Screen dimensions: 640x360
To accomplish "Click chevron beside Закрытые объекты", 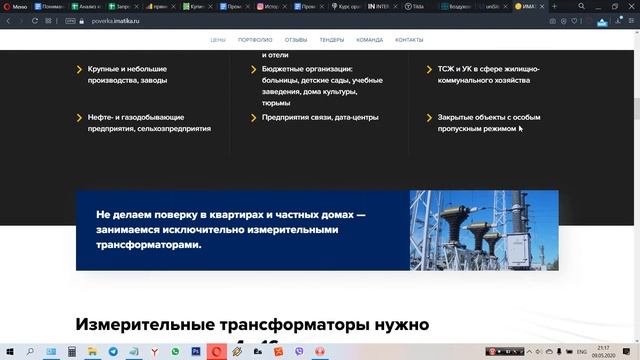I will (x=429, y=118).
